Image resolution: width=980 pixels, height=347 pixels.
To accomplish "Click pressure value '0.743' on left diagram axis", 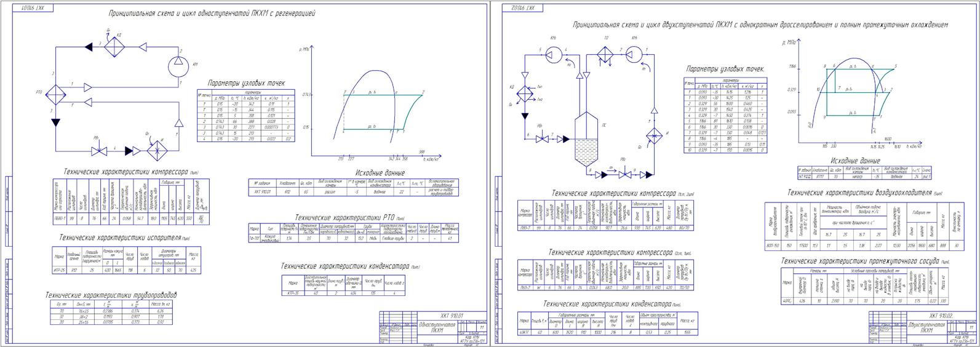I will [308, 94].
